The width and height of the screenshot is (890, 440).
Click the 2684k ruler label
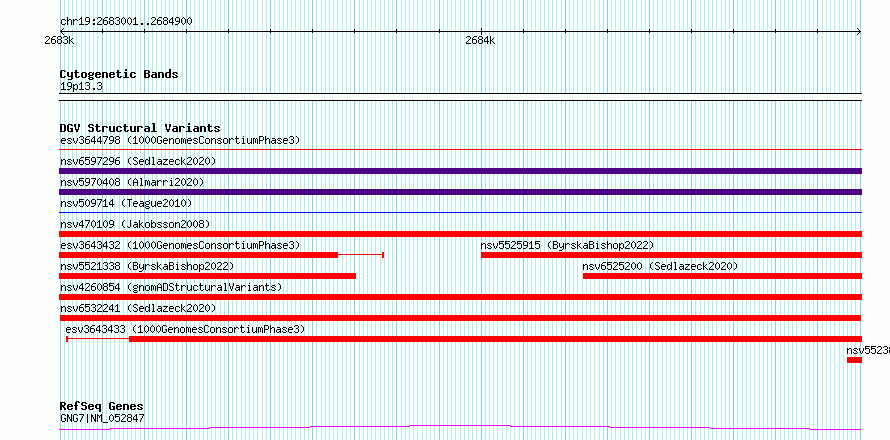click(x=480, y=41)
